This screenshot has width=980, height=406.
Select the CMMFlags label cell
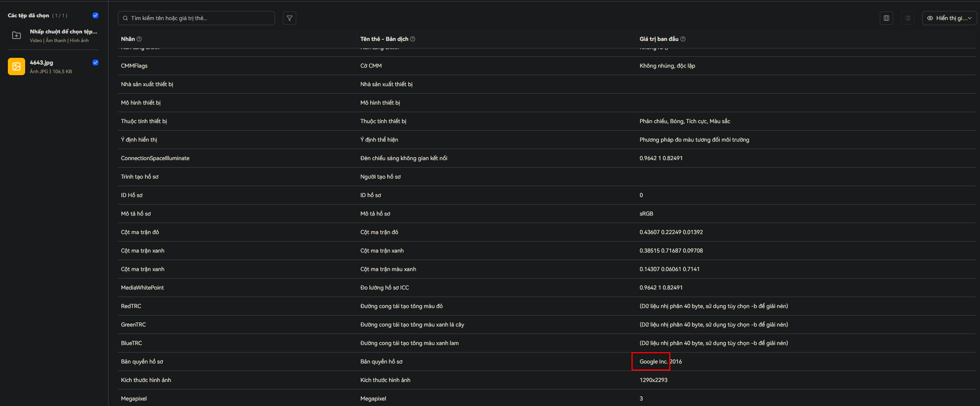[134, 66]
